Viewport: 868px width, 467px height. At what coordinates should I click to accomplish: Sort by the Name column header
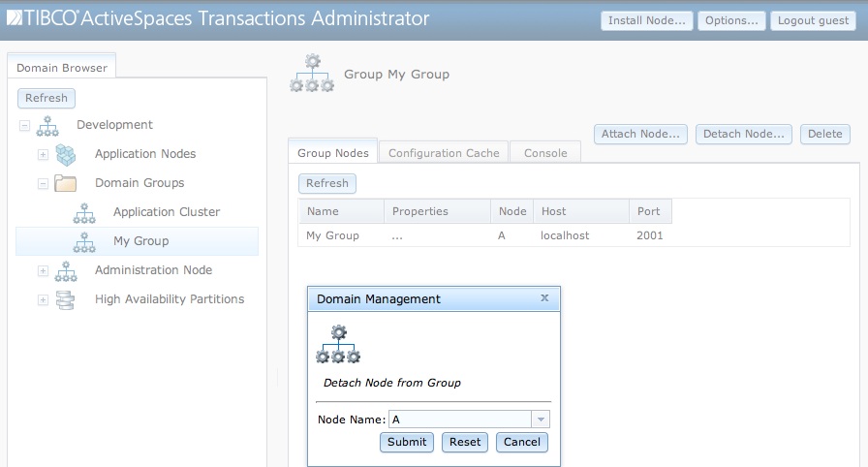[342, 211]
